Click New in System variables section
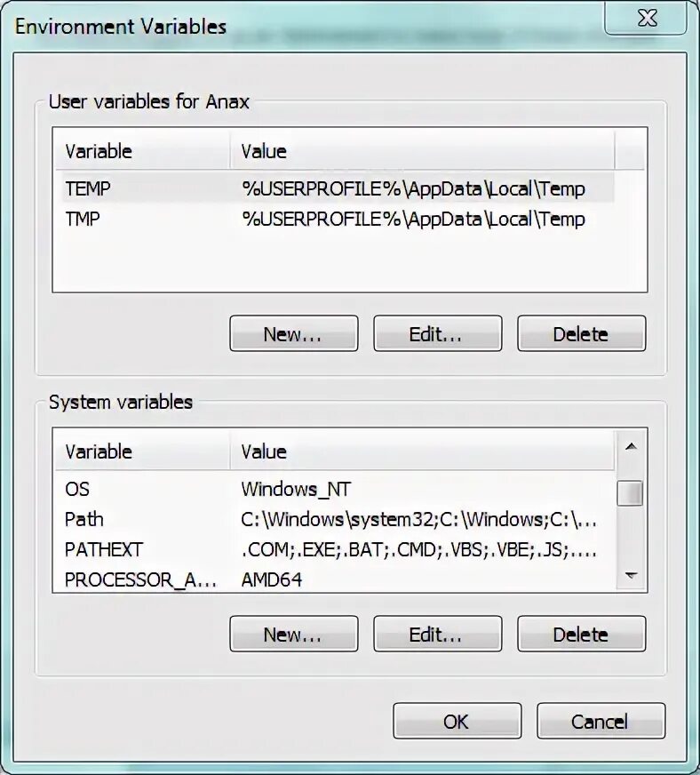700x775 pixels. (x=294, y=634)
